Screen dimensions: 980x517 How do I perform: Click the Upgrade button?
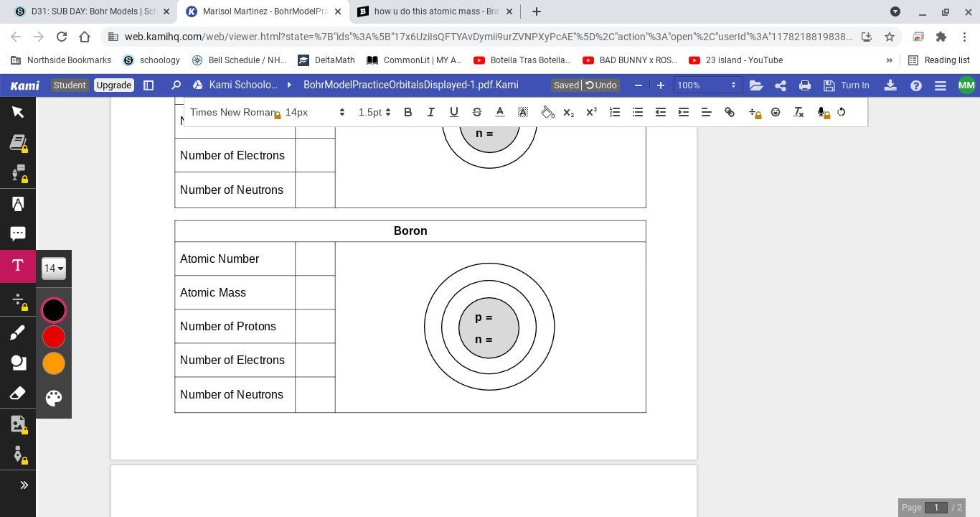pyautogui.click(x=113, y=85)
